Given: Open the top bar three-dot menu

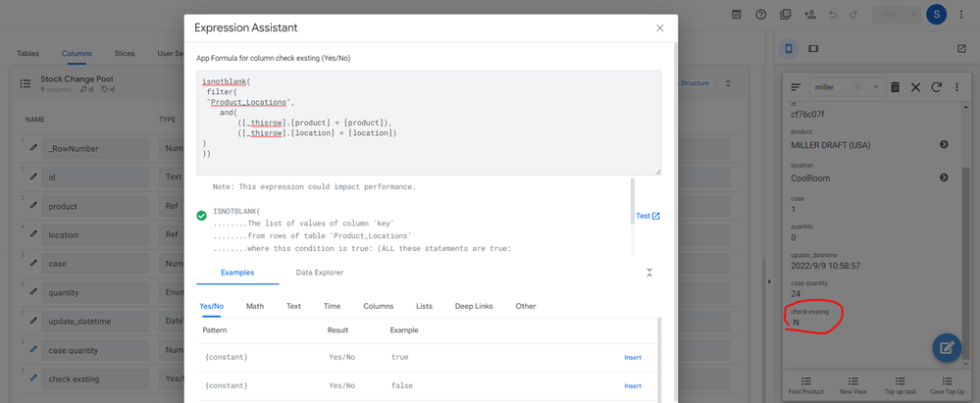Looking at the screenshot, I should pyautogui.click(x=961, y=15).
